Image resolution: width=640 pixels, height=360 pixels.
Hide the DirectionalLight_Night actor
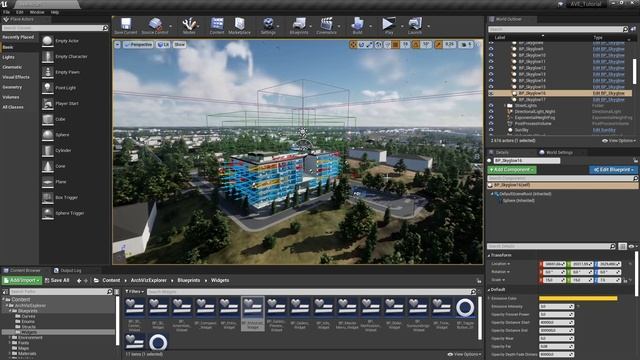[x=491, y=111]
